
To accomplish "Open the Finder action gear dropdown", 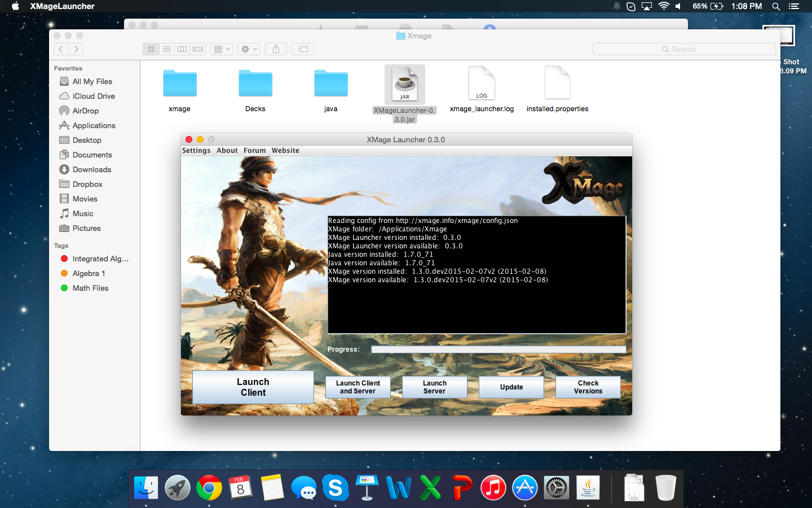I will (x=249, y=49).
